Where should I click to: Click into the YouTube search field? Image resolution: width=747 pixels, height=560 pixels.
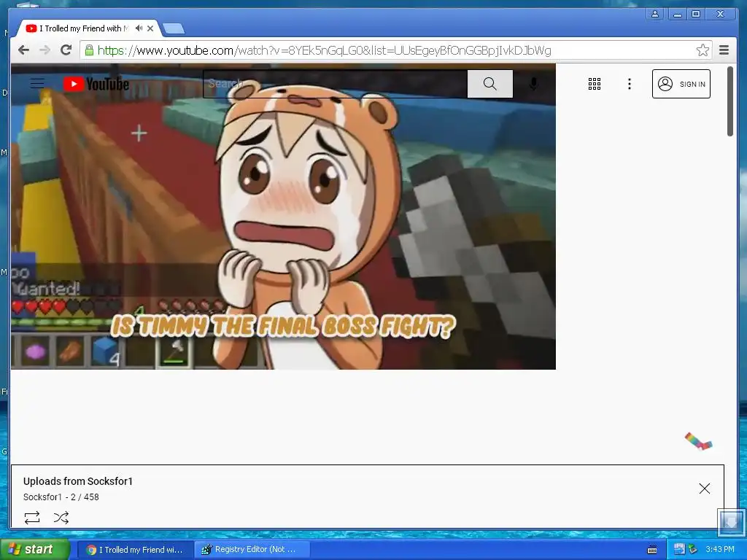pos(335,84)
